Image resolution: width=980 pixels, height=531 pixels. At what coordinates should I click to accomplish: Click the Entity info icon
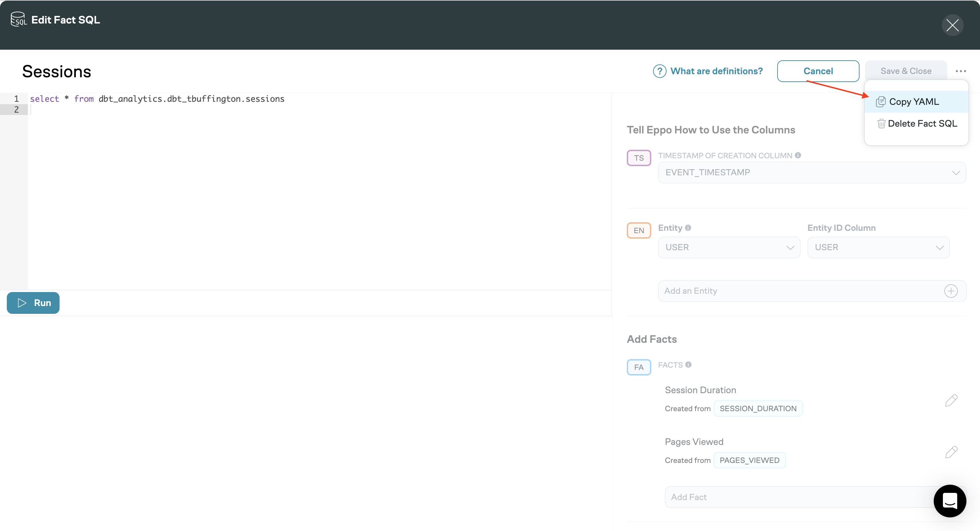pos(688,228)
